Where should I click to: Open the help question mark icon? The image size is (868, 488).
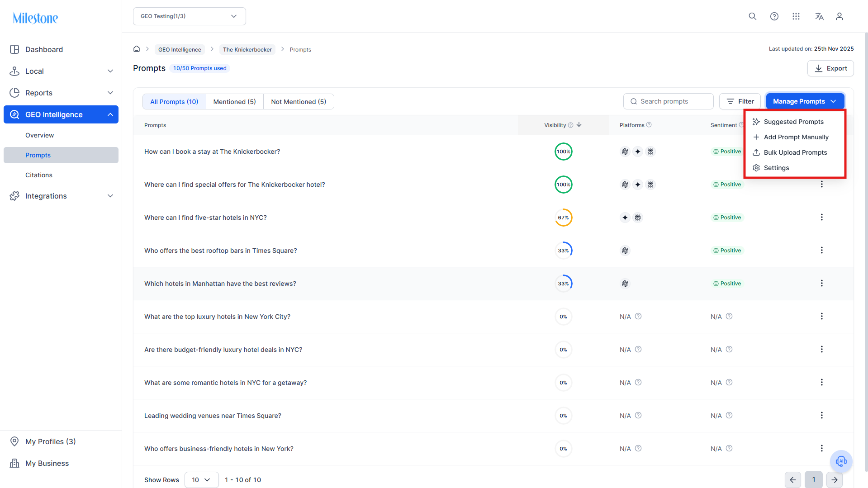[x=774, y=16]
